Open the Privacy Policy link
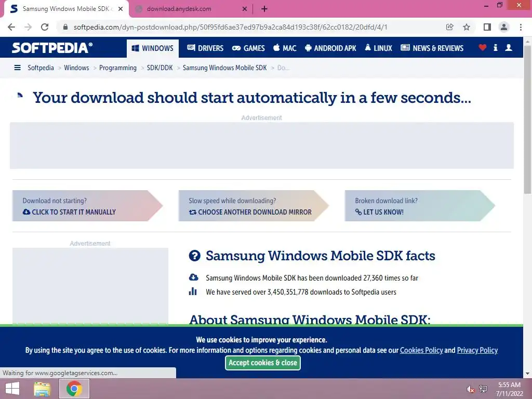532x399 pixels. 477,350
